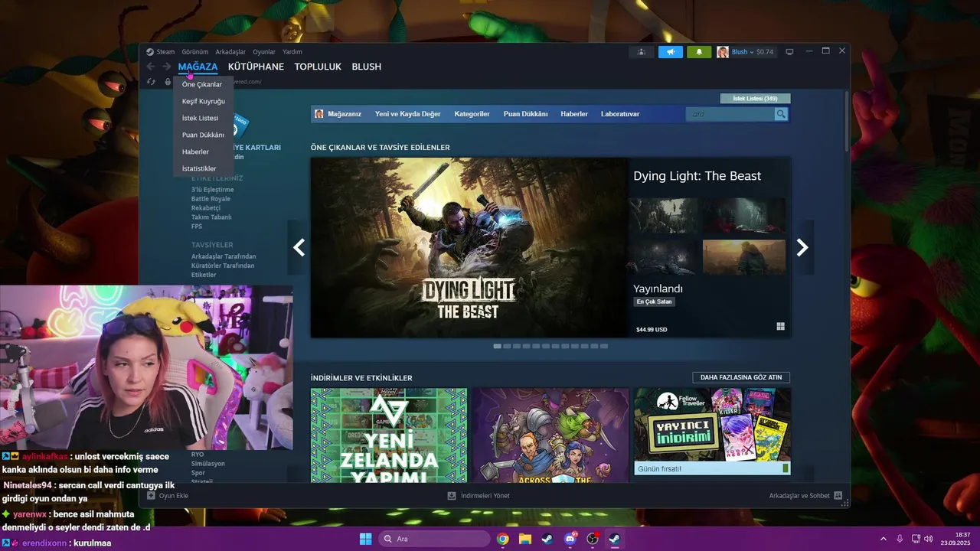Image resolution: width=980 pixels, height=551 pixels.
Task: Open Discord from the taskbar
Action: click(570, 539)
